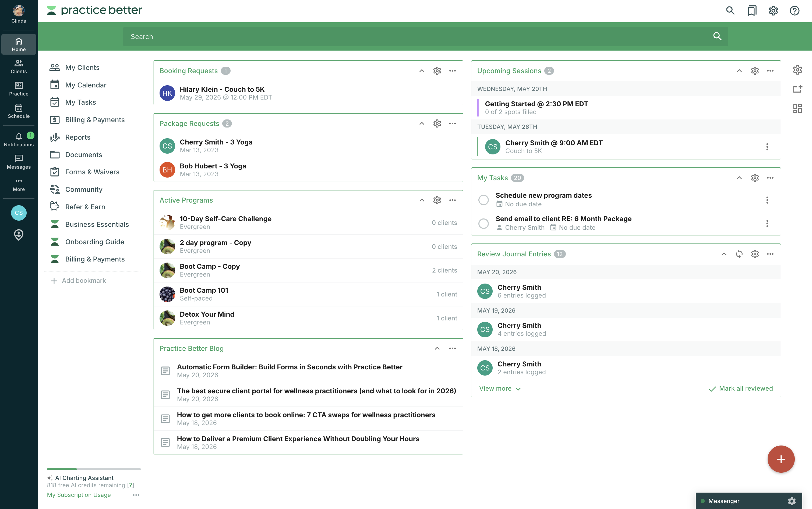Open task options for Schedule new program dates

tap(767, 200)
